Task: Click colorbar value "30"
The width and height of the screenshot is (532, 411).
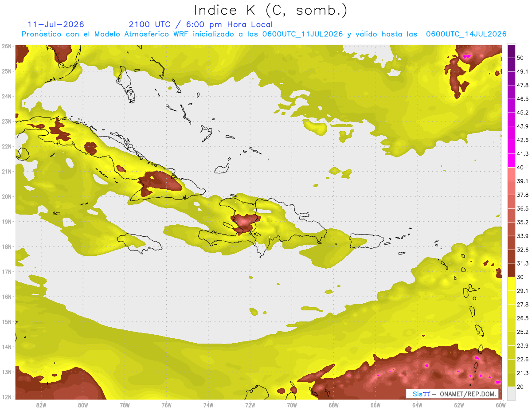Action: point(520,277)
